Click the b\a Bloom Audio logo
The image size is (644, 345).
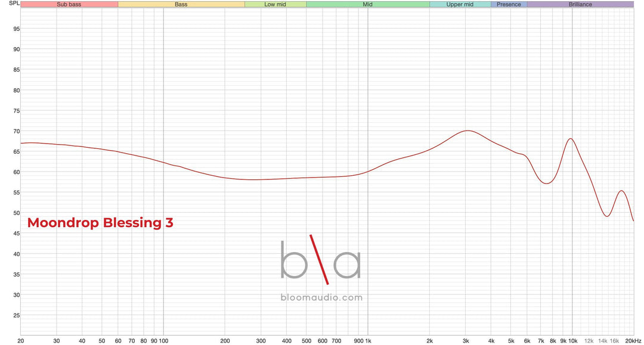[x=321, y=259]
